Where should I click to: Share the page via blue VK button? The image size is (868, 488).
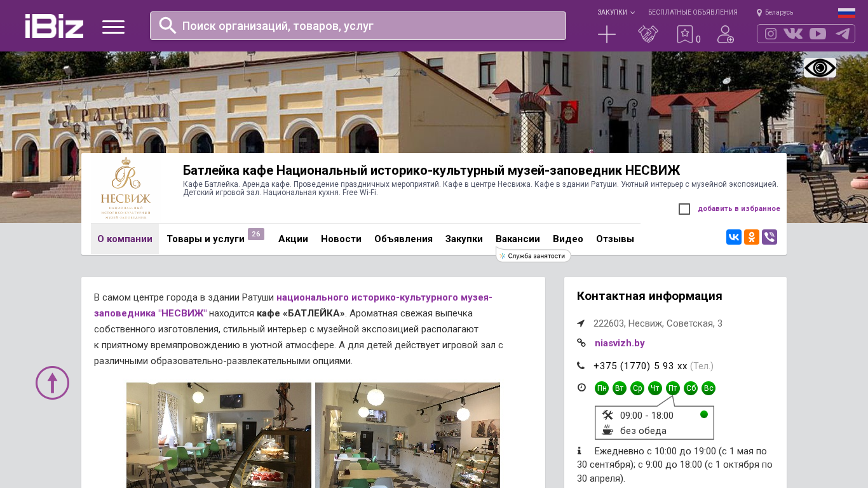pyautogui.click(x=734, y=237)
